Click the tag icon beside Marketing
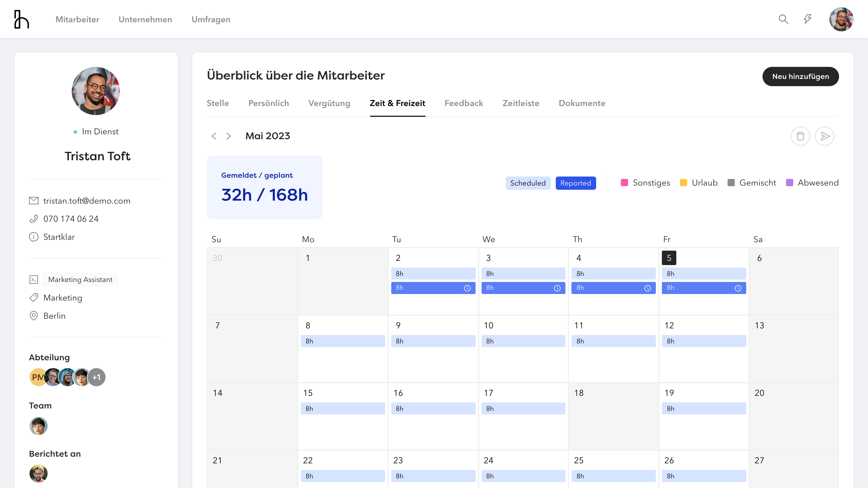The image size is (868, 488). (x=34, y=298)
